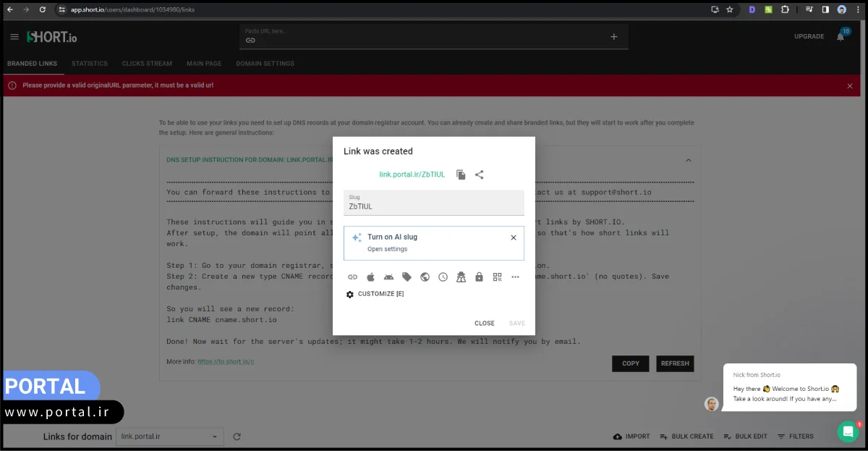Open the hamburger navigation menu

coord(14,37)
